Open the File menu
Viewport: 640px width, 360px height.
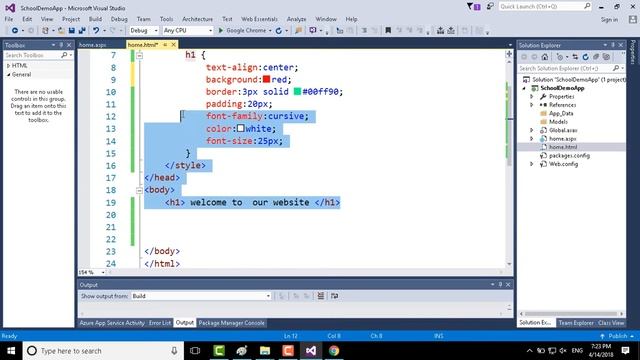point(9,19)
